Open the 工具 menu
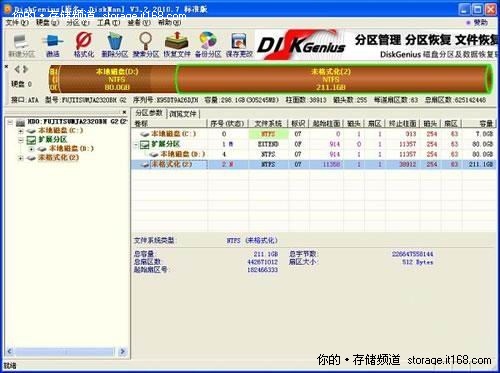This screenshot has width=500, height=373. click(108, 23)
